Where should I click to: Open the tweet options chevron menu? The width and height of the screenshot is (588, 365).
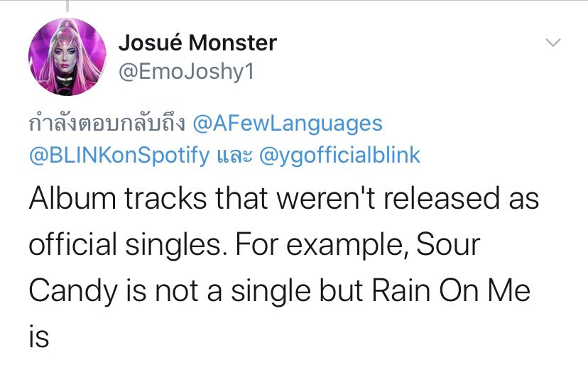pyautogui.click(x=552, y=44)
